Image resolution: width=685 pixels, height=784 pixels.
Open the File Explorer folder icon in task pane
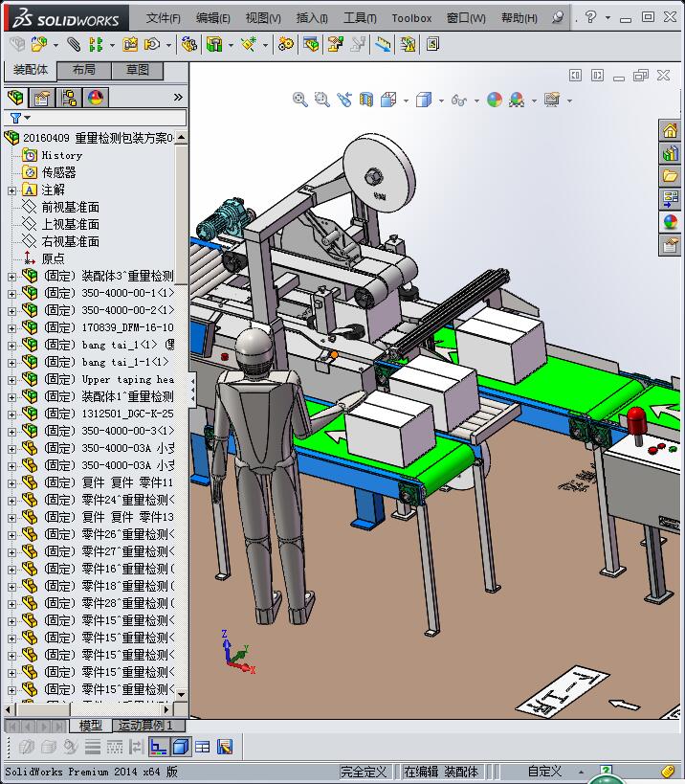[670, 175]
